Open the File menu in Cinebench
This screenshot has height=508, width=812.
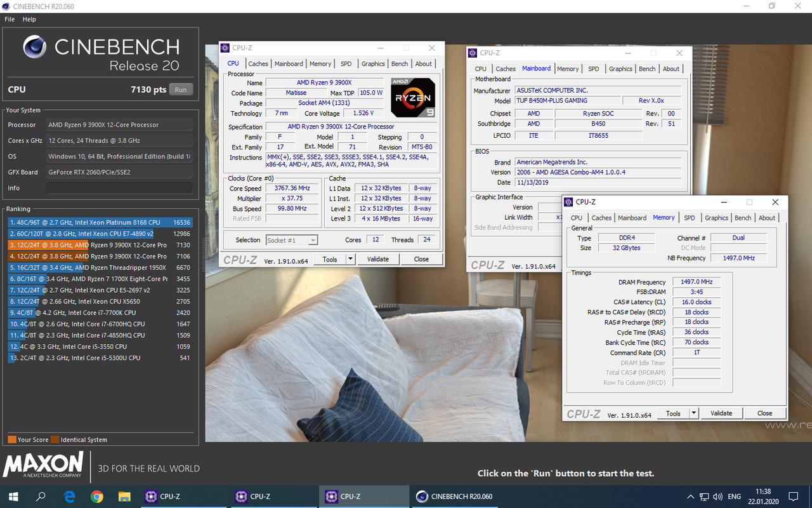(10, 19)
